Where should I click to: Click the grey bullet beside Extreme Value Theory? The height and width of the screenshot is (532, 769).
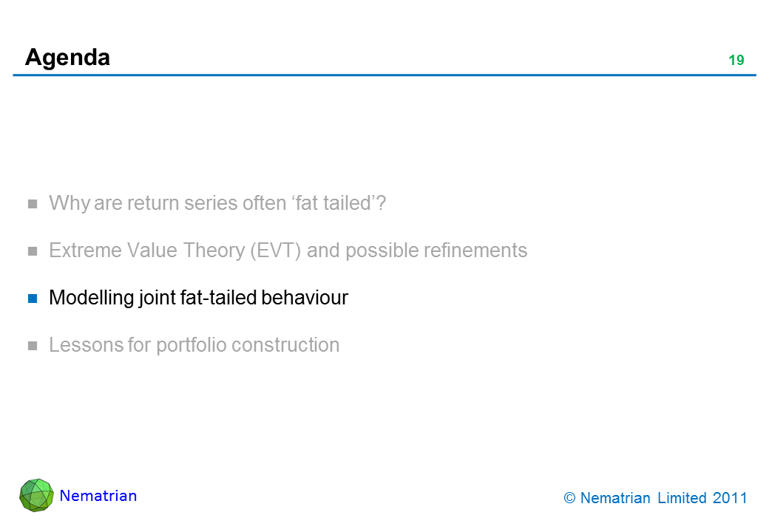point(33,252)
